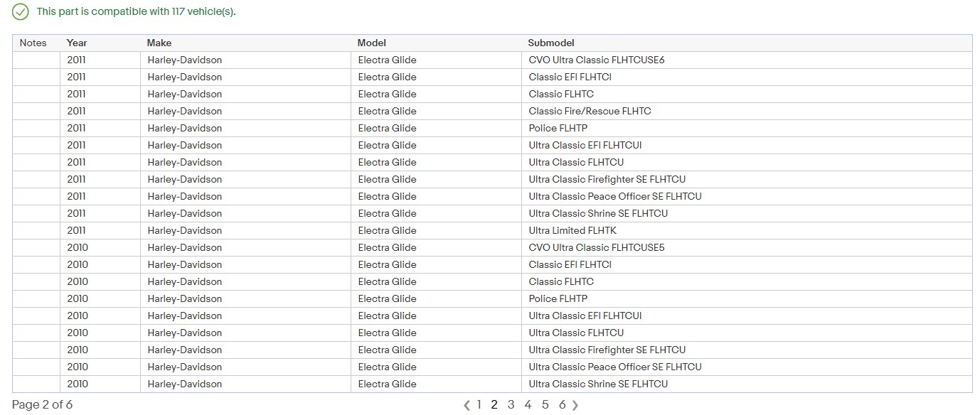Image resolution: width=980 pixels, height=415 pixels.
Task: Jump to page 3
Action: [511, 404]
